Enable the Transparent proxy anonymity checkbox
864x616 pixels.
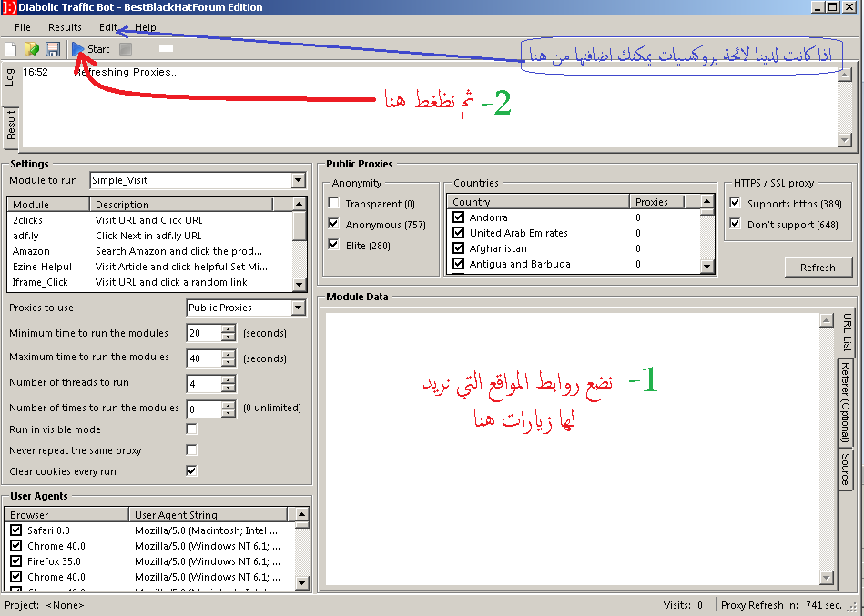click(333, 203)
